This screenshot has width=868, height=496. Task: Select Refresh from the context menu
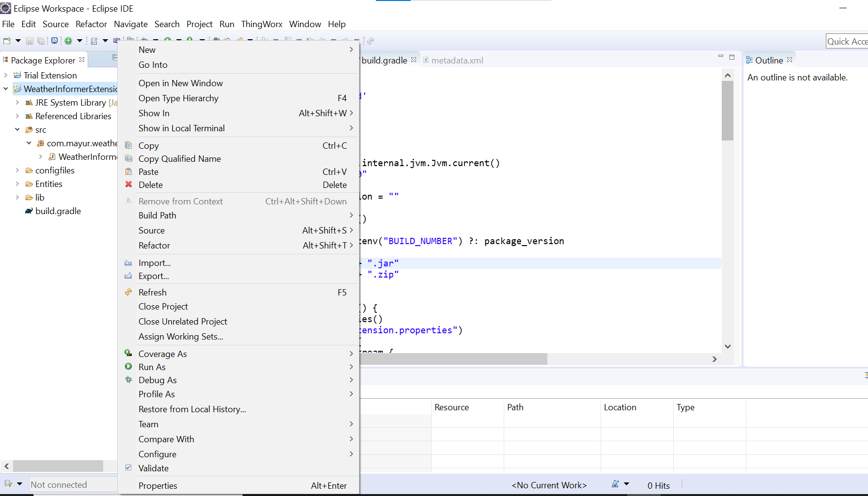point(152,292)
